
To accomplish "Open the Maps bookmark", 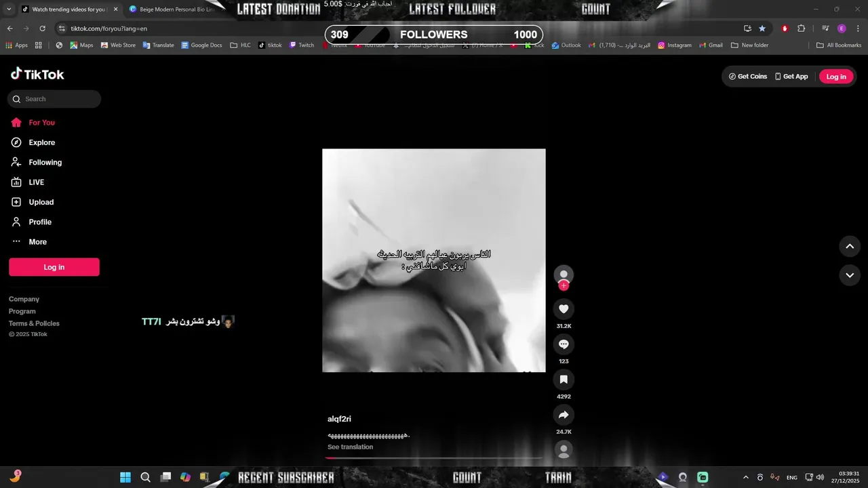I will pyautogui.click(x=81, y=45).
